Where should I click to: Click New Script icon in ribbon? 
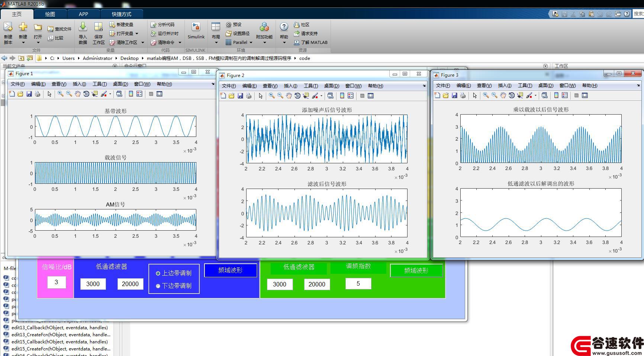point(8,27)
